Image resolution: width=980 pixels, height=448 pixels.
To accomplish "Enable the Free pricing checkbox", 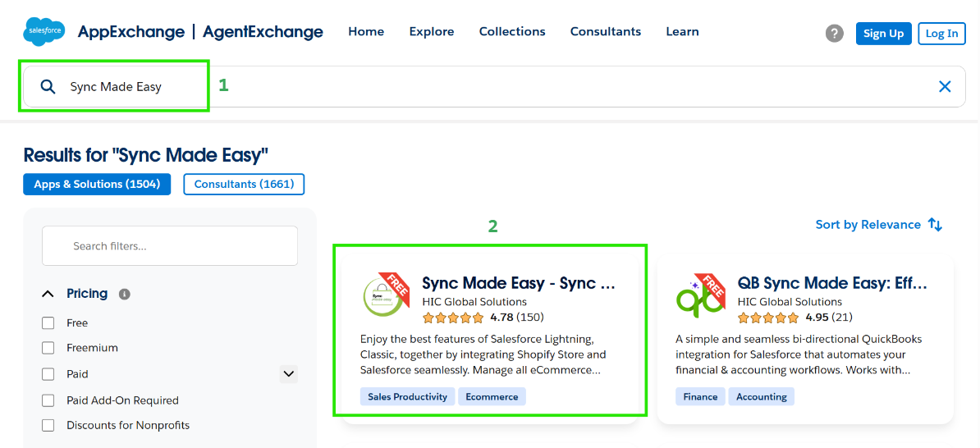I will [x=48, y=323].
